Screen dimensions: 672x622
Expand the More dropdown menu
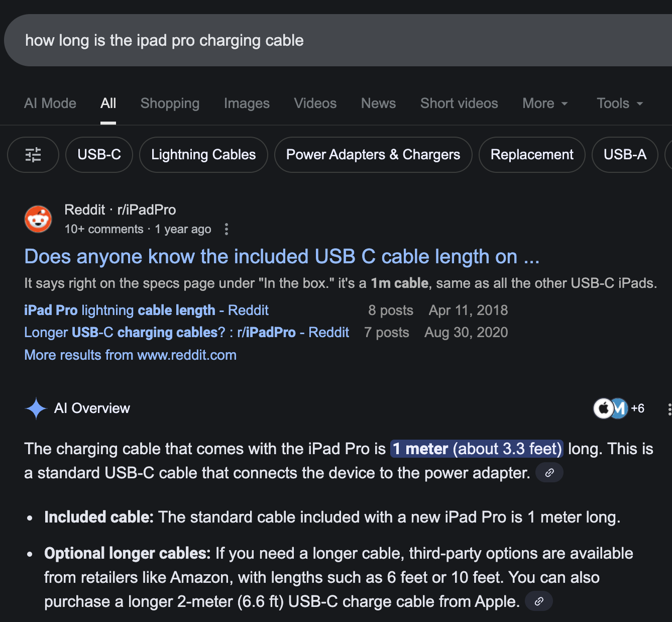pyautogui.click(x=545, y=103)
